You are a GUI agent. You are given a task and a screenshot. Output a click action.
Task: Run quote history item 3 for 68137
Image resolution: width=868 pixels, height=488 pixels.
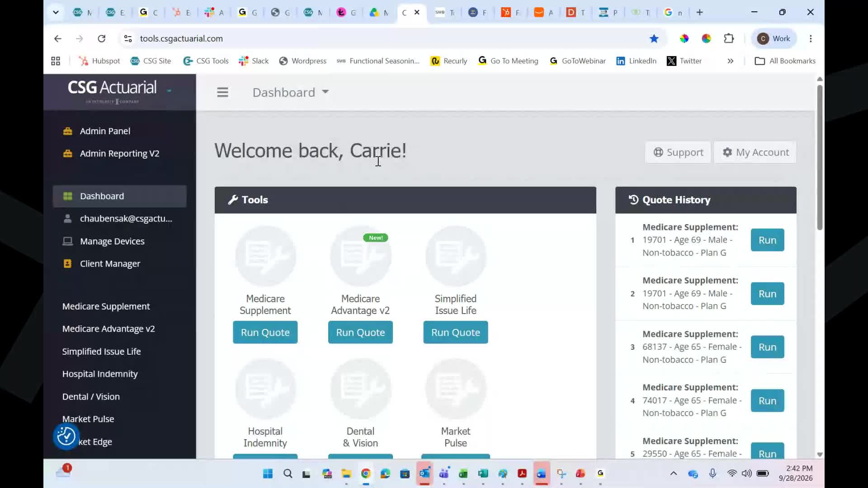[767, 347]
